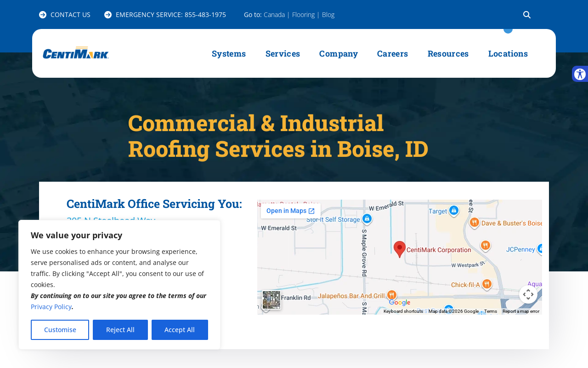The height and width of the screenshot is (368, 588).
Task: Open the Locations menu
Action: (508, 53)
